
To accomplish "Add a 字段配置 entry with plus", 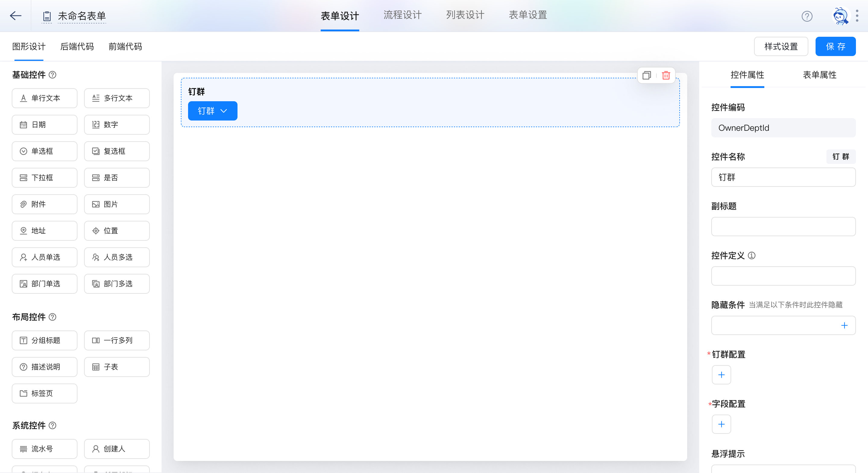I will [721, 424].
